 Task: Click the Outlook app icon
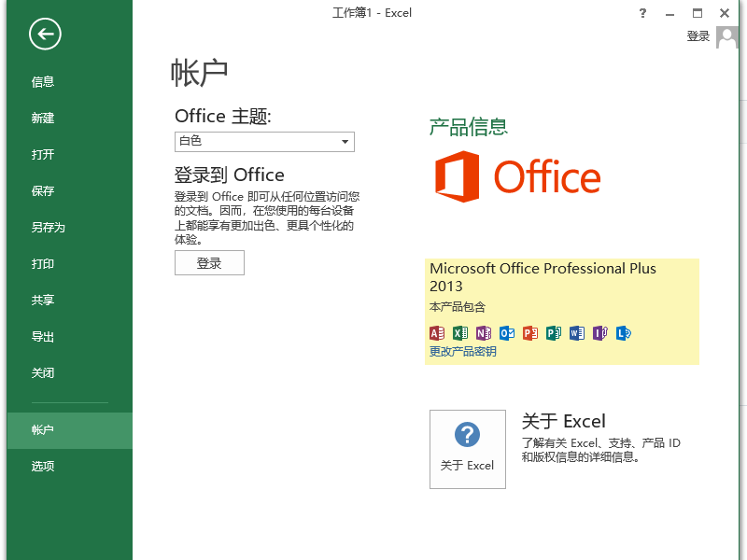point(507,333)
